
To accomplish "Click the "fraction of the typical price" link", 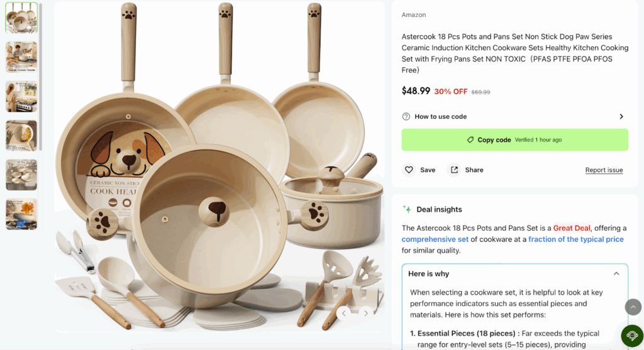I will (x=575, y=239).
